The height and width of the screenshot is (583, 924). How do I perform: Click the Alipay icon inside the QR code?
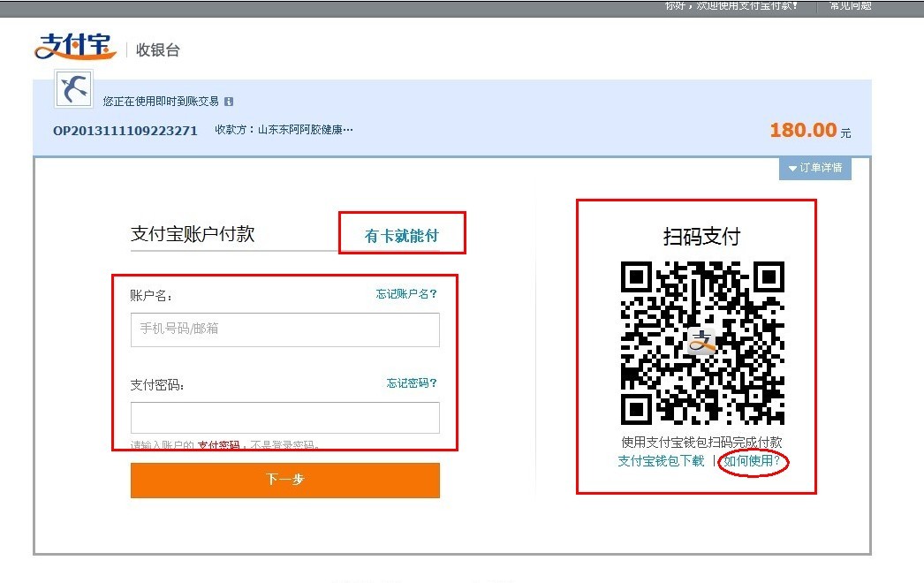point(702,343)
